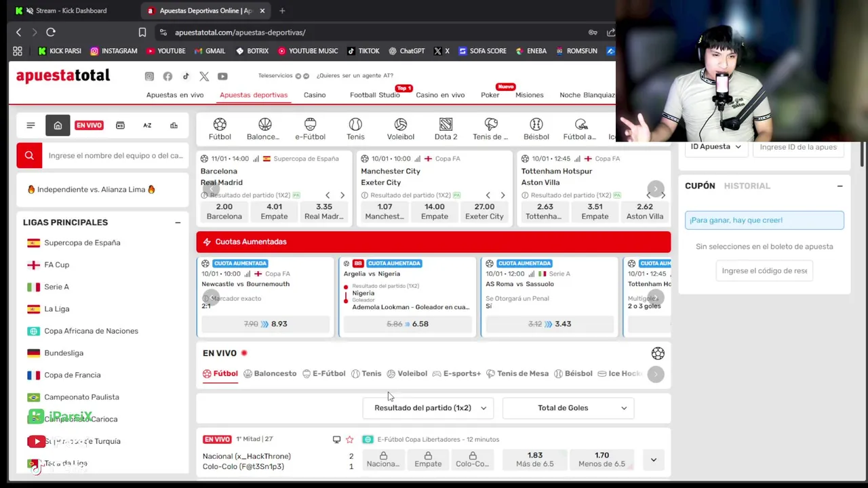Click the browser reload button

point(51,32)
